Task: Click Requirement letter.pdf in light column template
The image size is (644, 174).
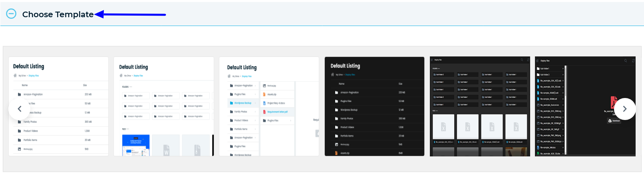Action: point(277,112)
